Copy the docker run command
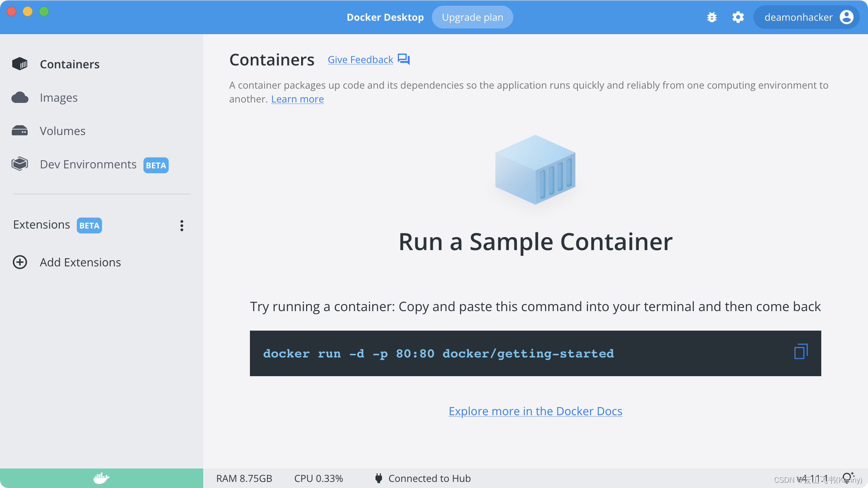Viewport: 868px width, 488px height. coord(801,352)
